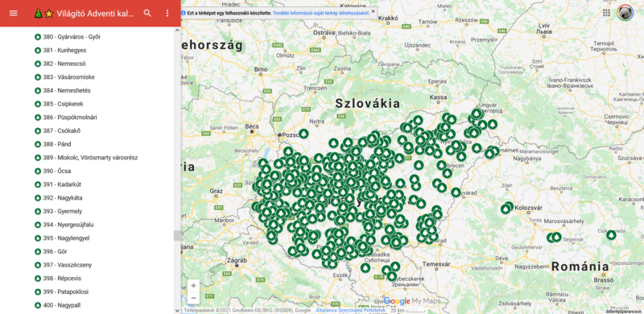Click the tree pin icon beside 382 - Nemescsó
The width and height of the screenshot is (644, 314).
click(x=38, y=64)
